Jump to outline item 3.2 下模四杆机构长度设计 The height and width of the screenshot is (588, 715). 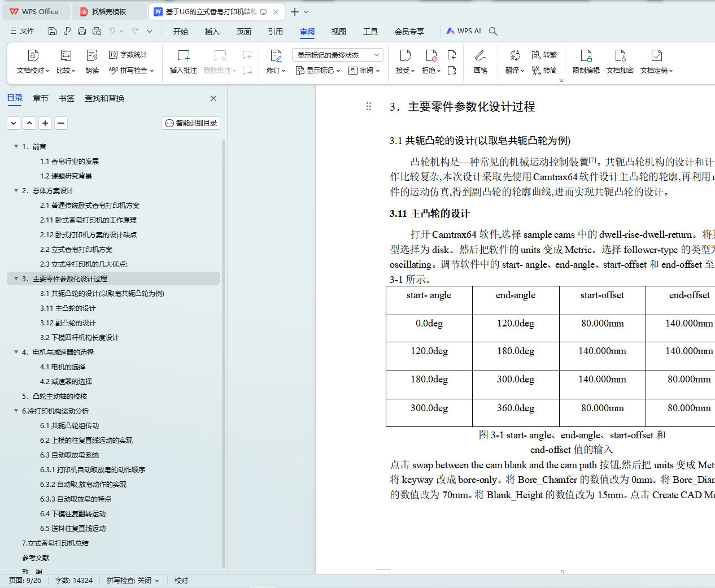pyautogui.click(x=80, y=337)
